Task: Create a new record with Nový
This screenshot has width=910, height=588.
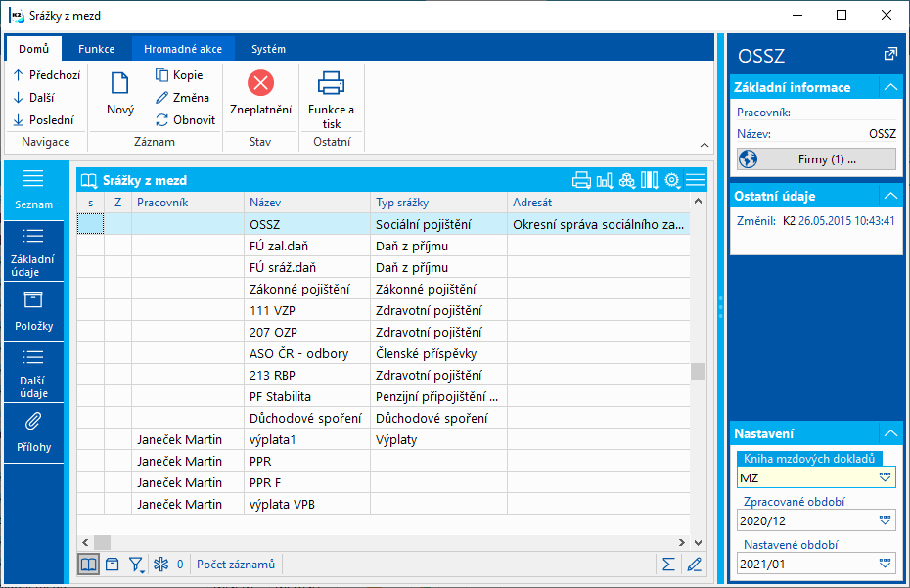Action: coord(120,93)
